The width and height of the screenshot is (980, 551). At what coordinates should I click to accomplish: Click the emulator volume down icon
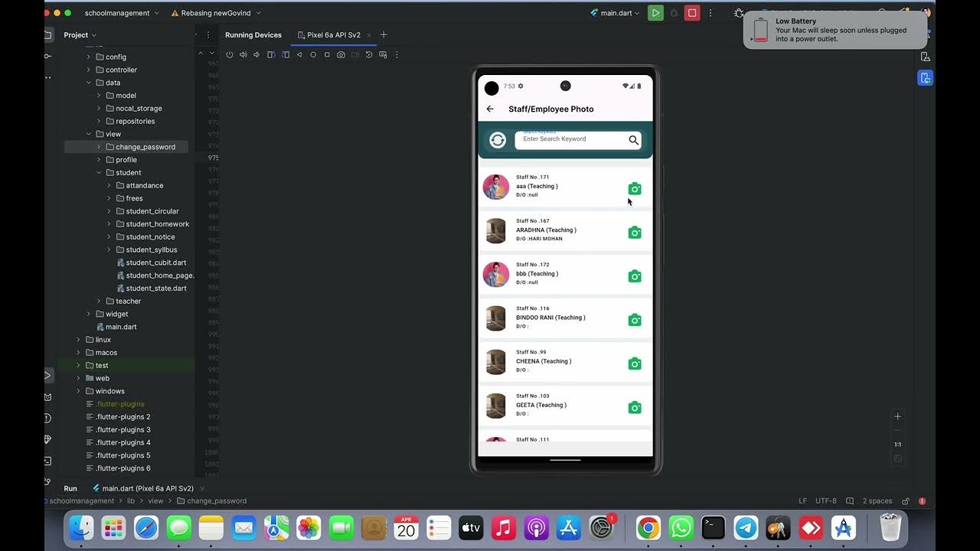[256, 55]
